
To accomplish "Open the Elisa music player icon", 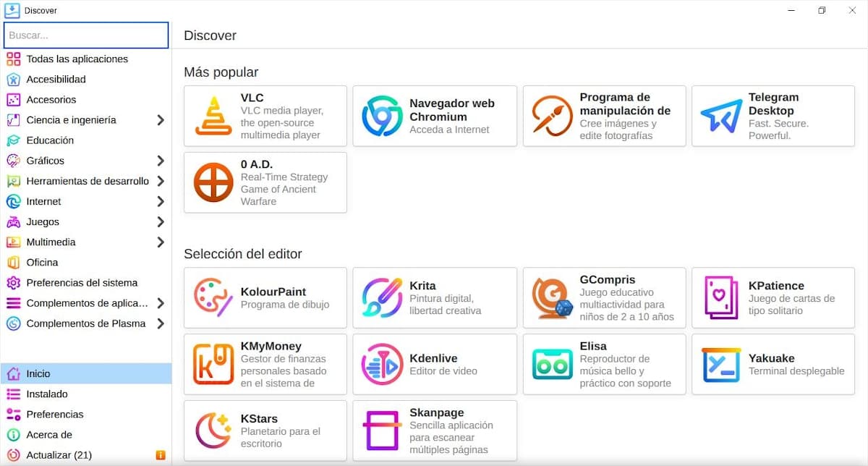I will [552, 364].
